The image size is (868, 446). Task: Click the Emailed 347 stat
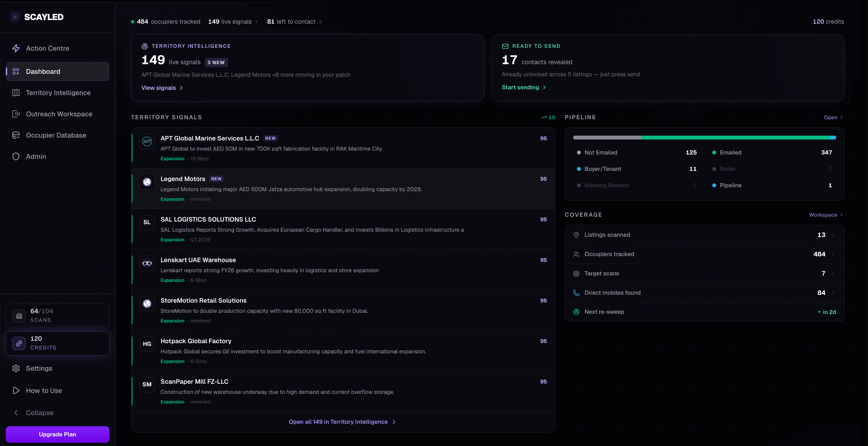point(772,153)
